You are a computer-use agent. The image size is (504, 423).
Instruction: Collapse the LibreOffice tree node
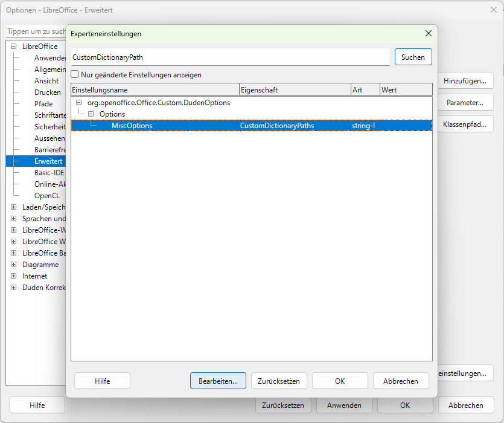point(13,47)
